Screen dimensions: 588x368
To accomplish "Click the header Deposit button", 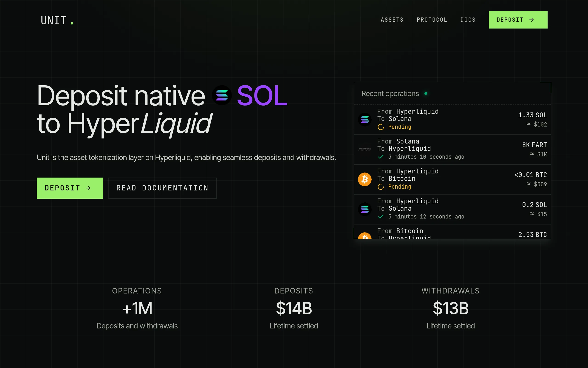I will coord(518,20).
